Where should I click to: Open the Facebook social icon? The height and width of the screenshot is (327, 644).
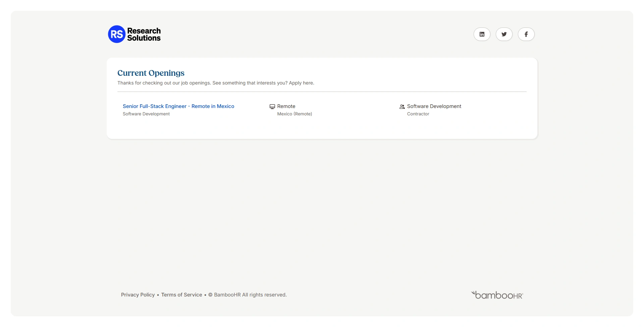point(526,34)
